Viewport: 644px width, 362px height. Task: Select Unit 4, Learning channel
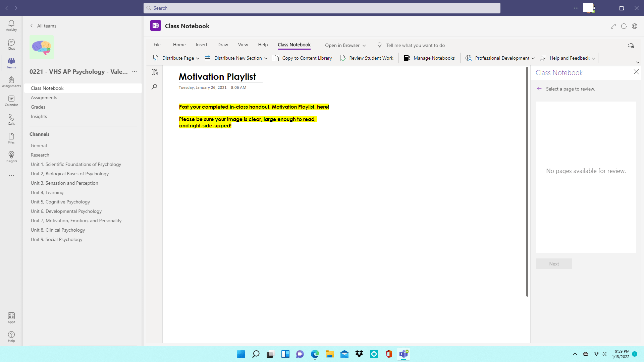tap(47, 192)
